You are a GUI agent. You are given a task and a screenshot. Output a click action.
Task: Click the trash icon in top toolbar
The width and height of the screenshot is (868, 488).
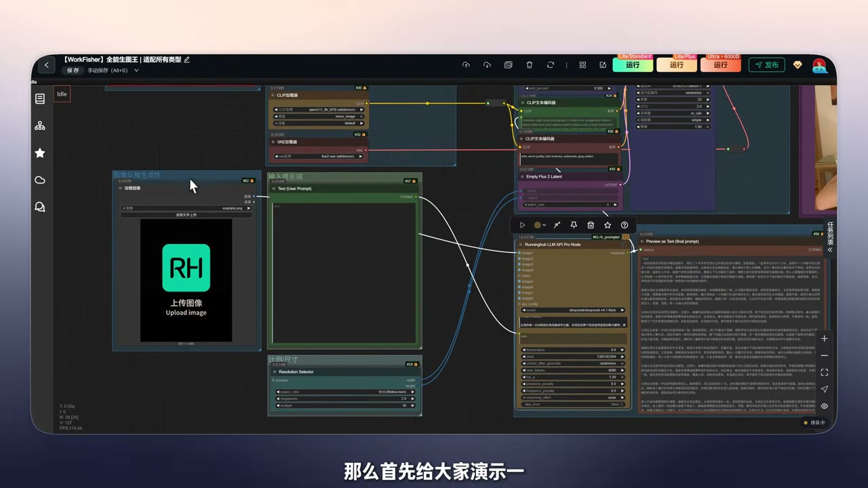530,65
